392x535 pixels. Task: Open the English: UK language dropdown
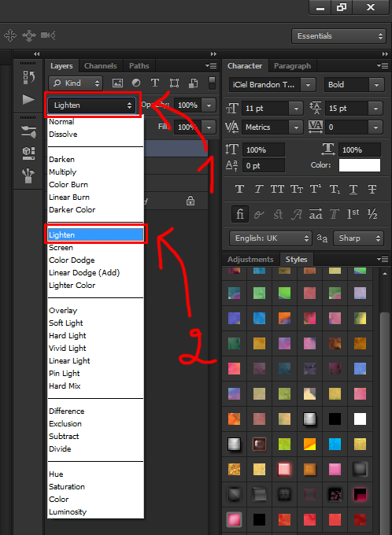[271, 238]
